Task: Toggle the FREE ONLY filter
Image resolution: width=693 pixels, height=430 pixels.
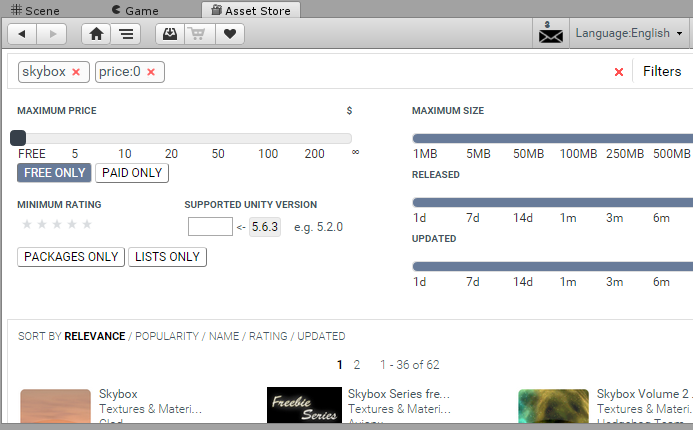Action: coord(54,173)
